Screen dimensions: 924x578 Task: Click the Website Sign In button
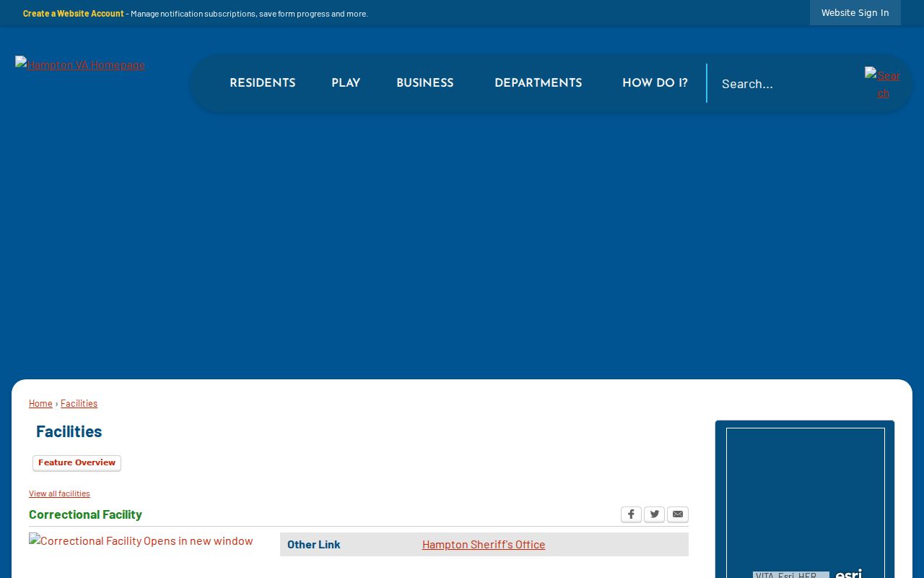(855, 13)
